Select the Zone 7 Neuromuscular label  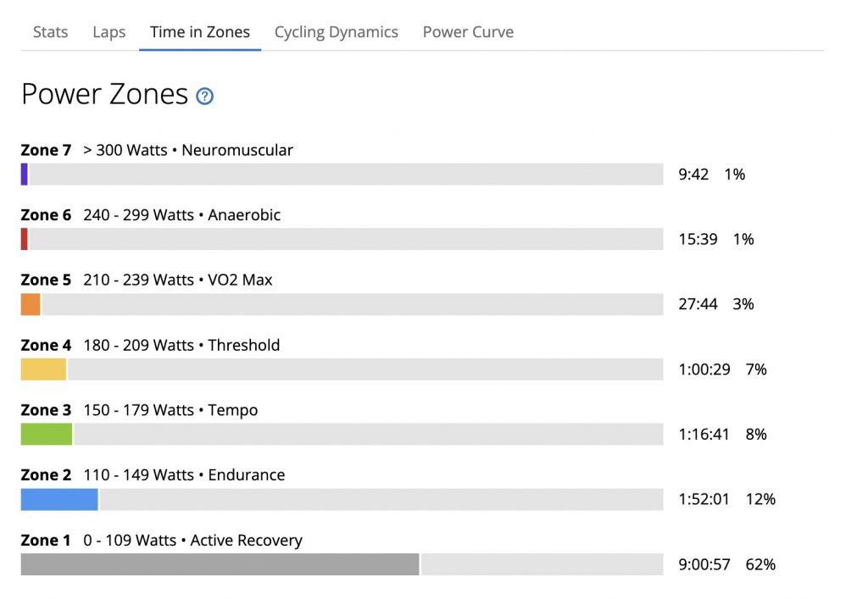157,150
